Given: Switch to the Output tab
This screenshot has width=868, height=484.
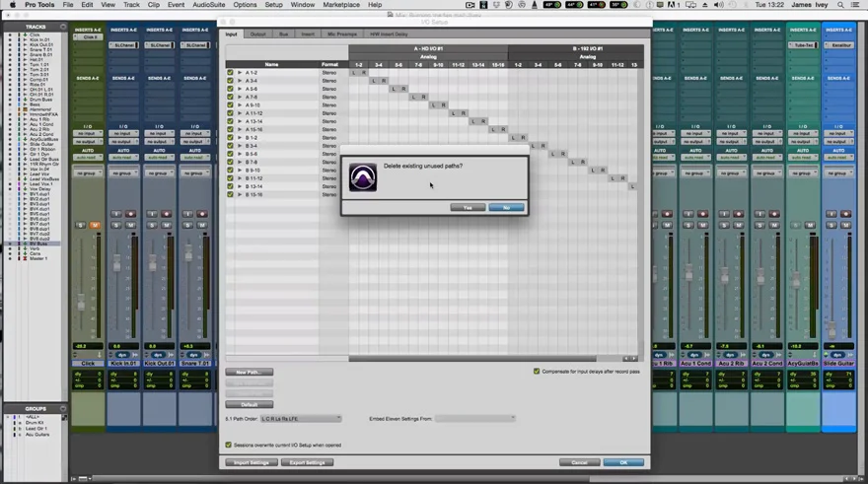Looking at the screenshot, I should click(x=258, y=35).
